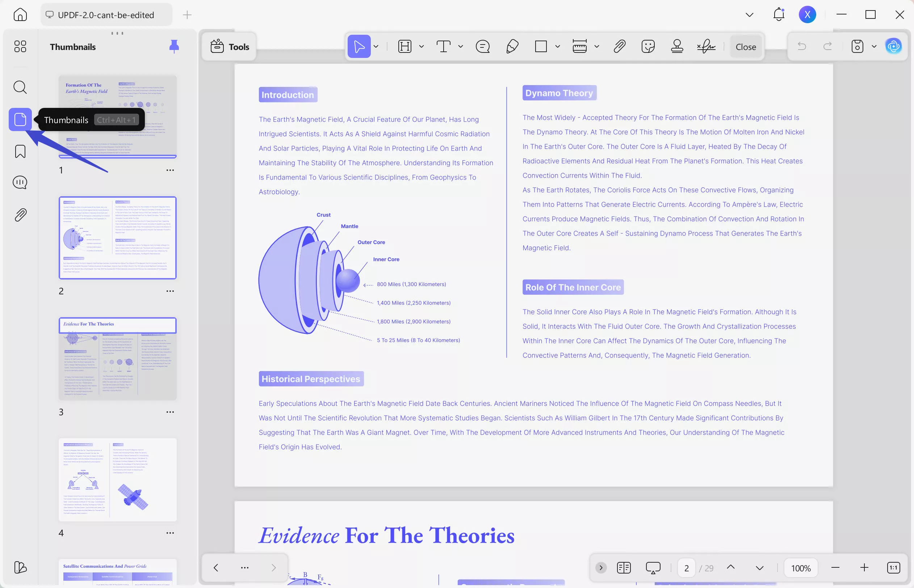Toggle the pin on the Thumbnails panel
Screen dimensions: 914x588
[174, 47]
